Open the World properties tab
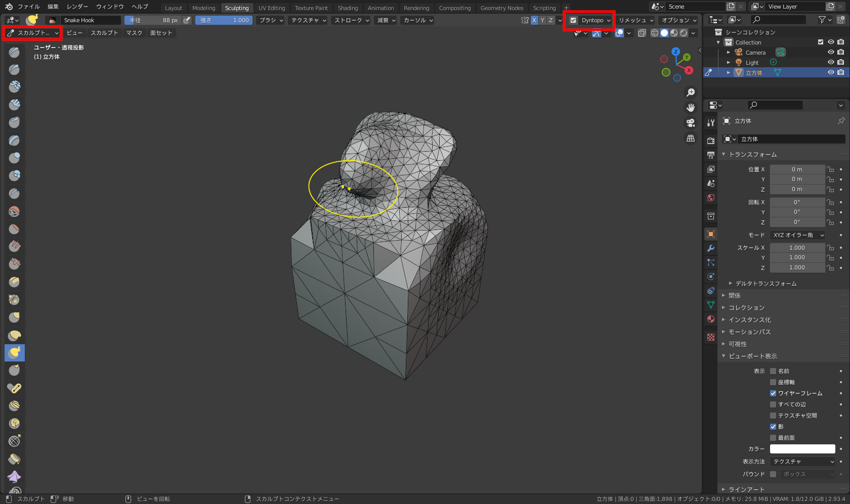Screen dimensions: 850x504 [711, 198]
